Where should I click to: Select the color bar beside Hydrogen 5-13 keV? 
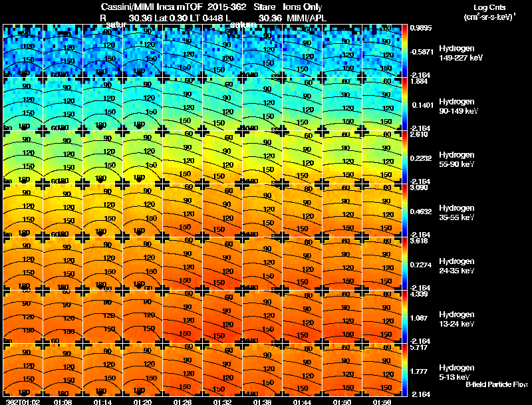click(x=404, y=370)
